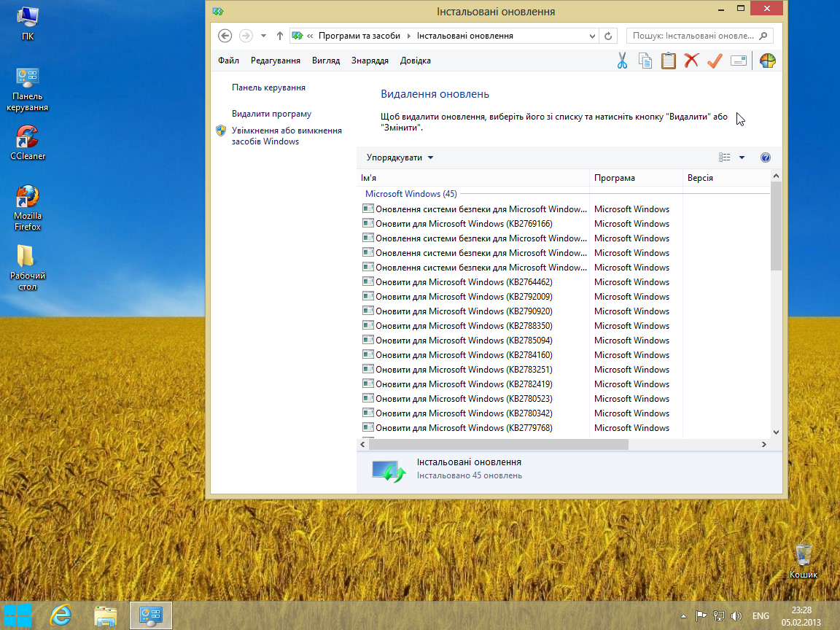Select the ПК desktop icon
This screenshot has width=840, height=630.
pos(27,23)
